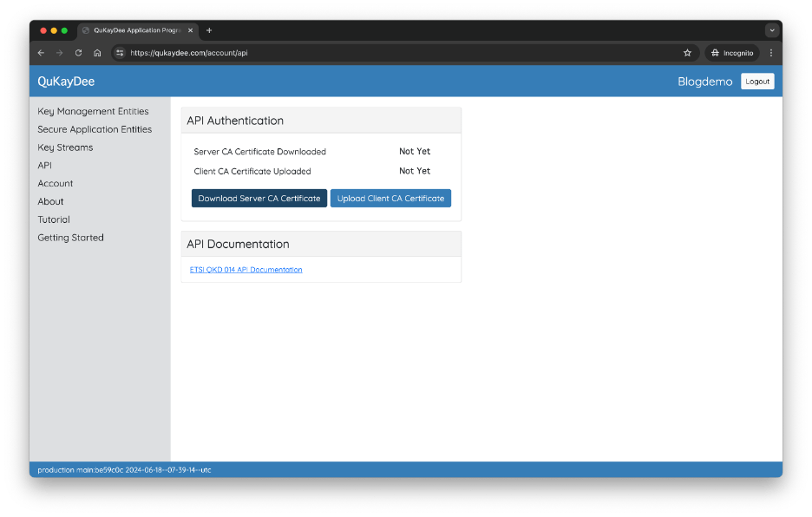Click the Incognito profile indicator
The width and height of the screenshot is (812, 517).
732,53
